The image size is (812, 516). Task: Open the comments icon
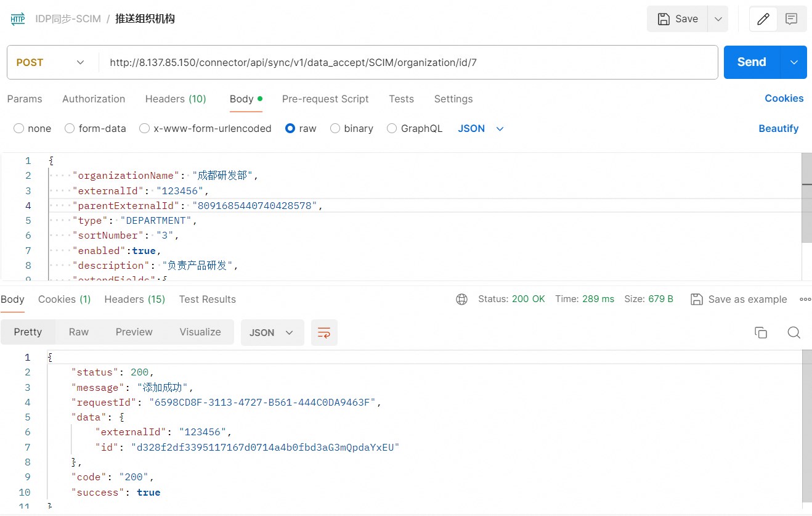(x=792, y=19)
